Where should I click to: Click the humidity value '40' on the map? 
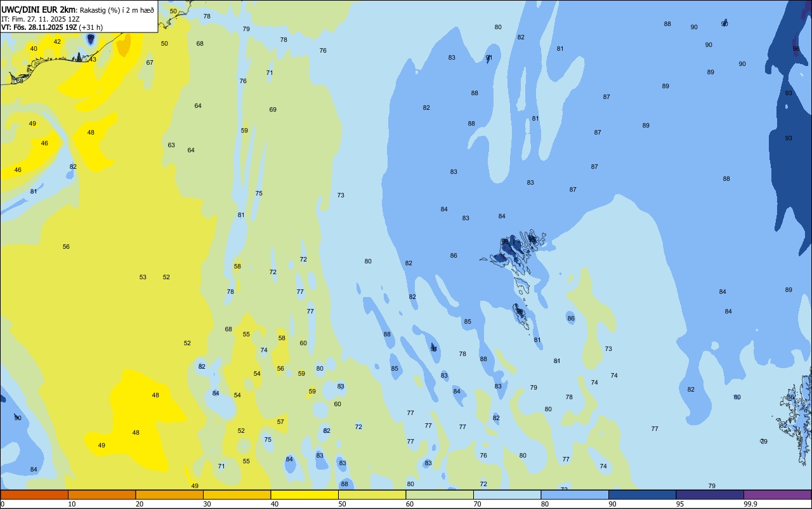click(34, 49)
